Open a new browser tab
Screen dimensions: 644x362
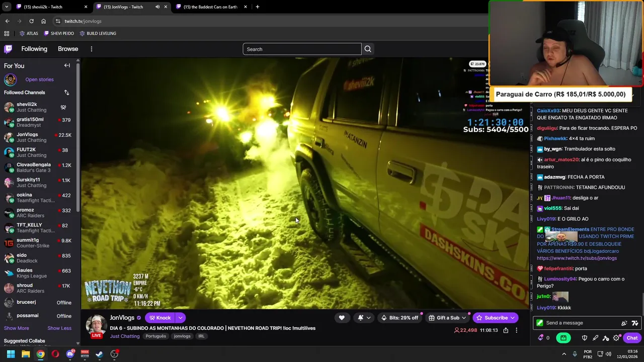click(x=258, y=7)
